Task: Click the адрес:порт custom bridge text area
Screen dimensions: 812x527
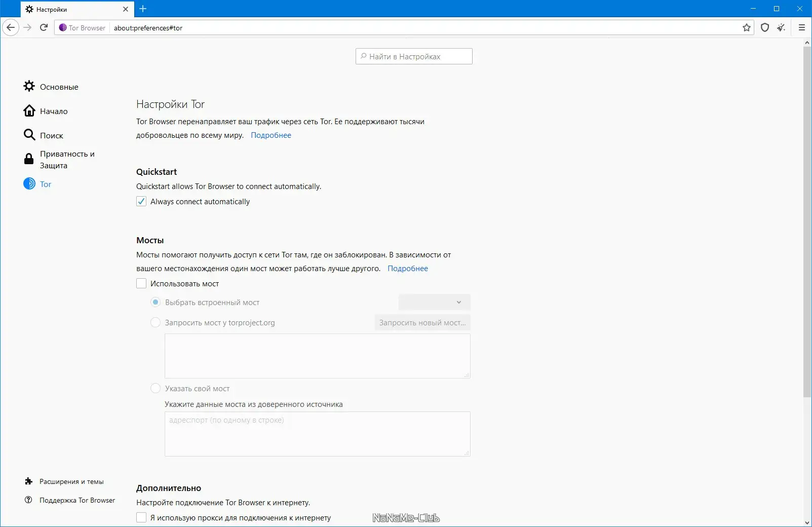Action: [318, 434]
